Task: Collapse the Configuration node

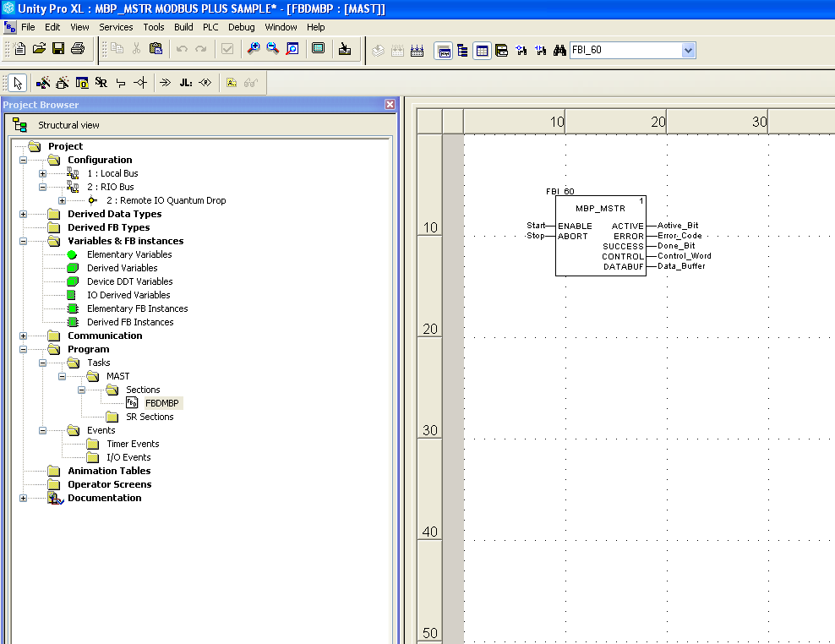Action: pyautogui.click(x=23, y=160)
